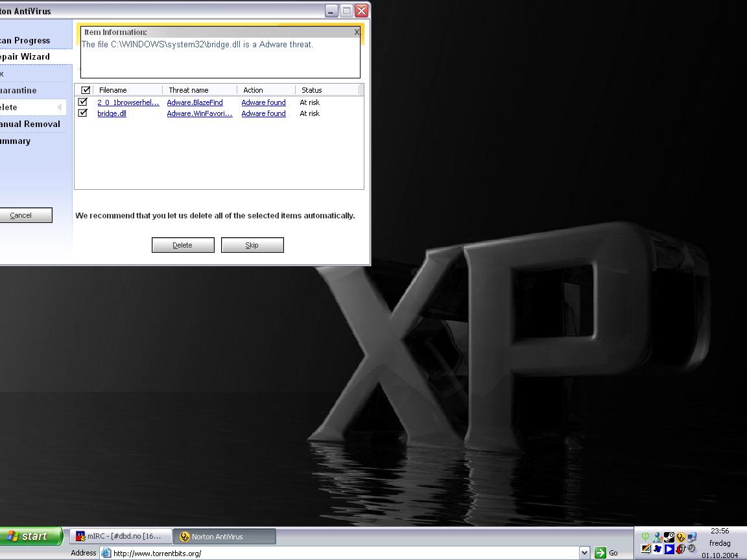This screenshot has width=747, height=560.
Task: Click Adware found link for bridge.dll
Action: pos(263,113)
